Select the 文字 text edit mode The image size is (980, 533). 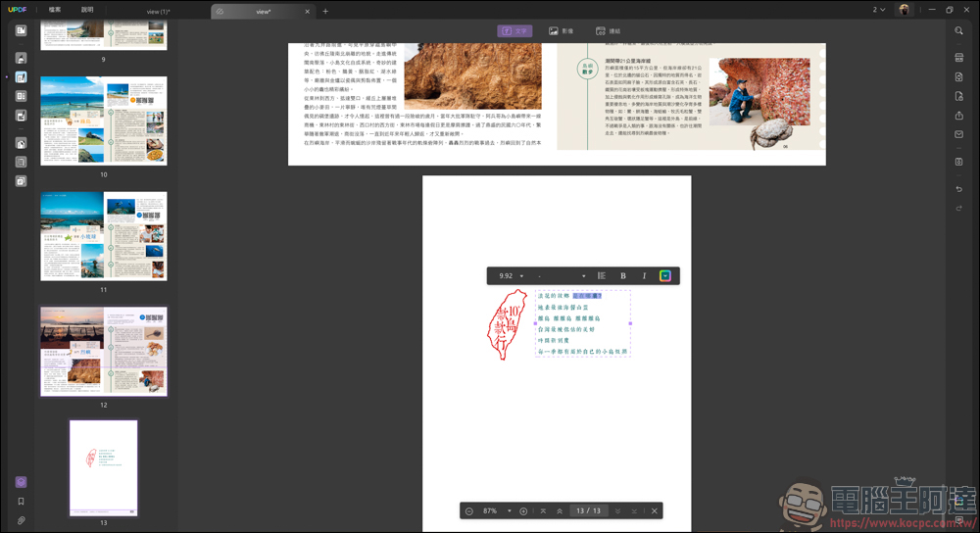tap(514, 30)
